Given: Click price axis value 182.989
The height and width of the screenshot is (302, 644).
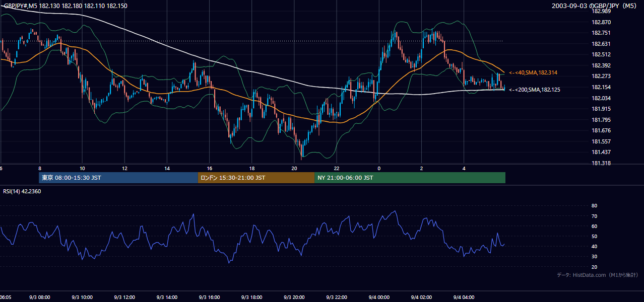Looking at the screenshot, I should click(x=601, y=11).
